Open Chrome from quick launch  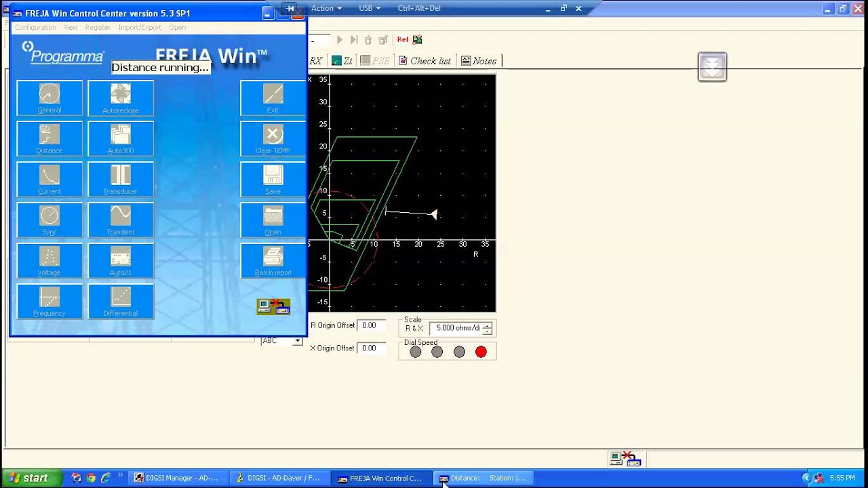[x=91, y=478]
